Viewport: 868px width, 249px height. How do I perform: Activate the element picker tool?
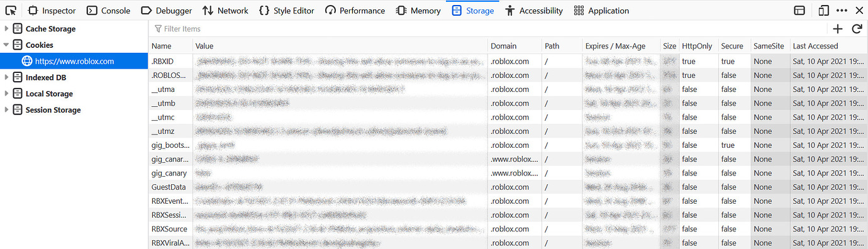pos(11,10)
